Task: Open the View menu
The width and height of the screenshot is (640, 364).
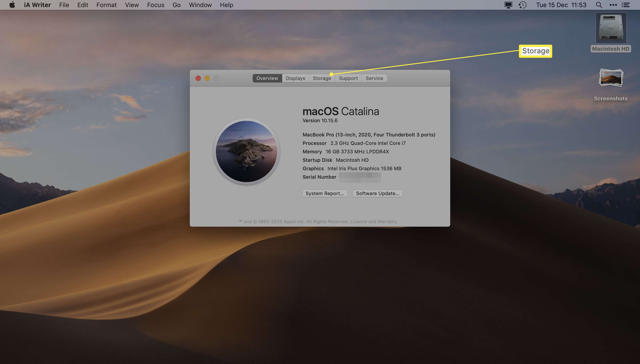Action: pos(132,5)
